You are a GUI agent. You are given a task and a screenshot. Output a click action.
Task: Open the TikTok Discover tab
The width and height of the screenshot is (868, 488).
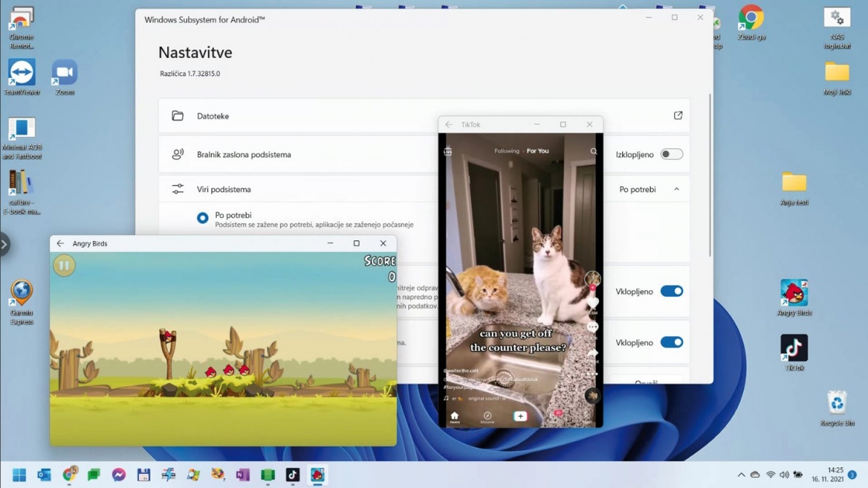488,417
